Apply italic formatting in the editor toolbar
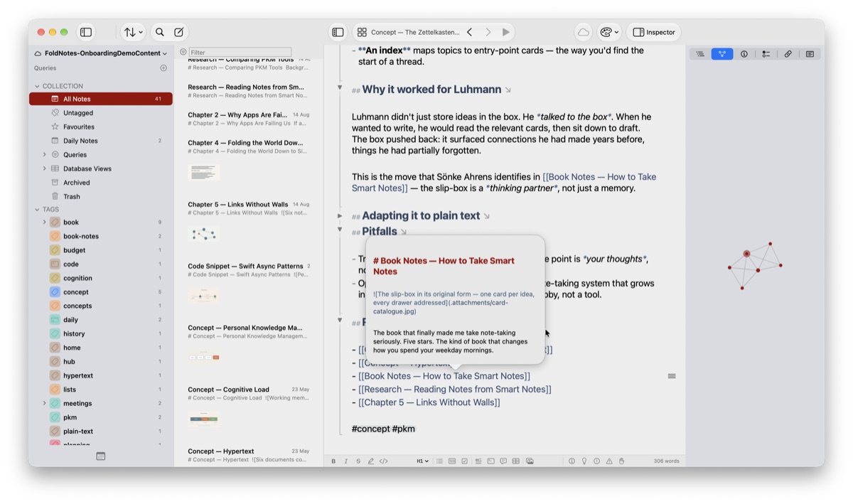Viewport: 853px width, 504px height. [x=346, y=461]
